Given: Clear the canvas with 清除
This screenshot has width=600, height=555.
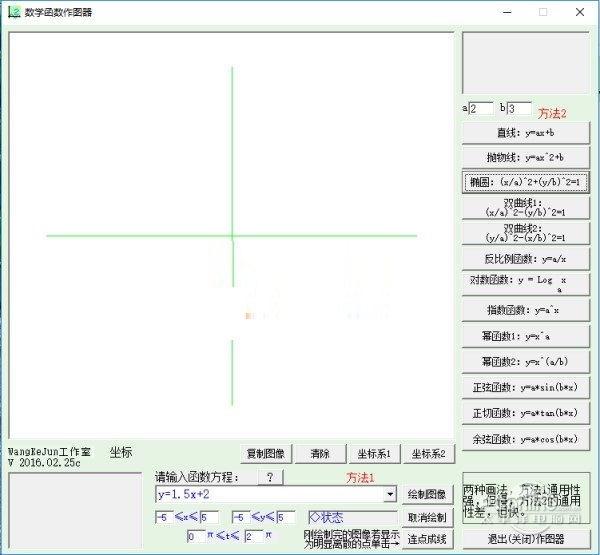Looking at the screenshot, I should point(320,454).
